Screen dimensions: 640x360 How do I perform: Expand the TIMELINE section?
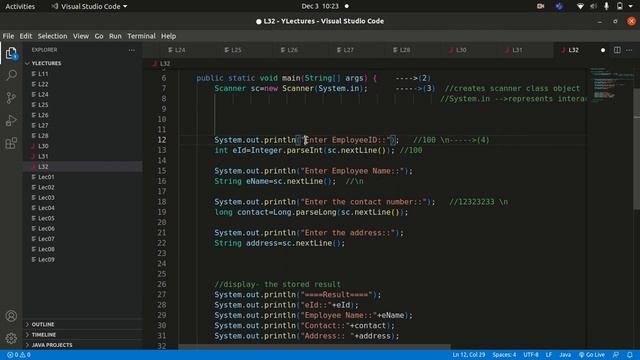pos(82,334)
